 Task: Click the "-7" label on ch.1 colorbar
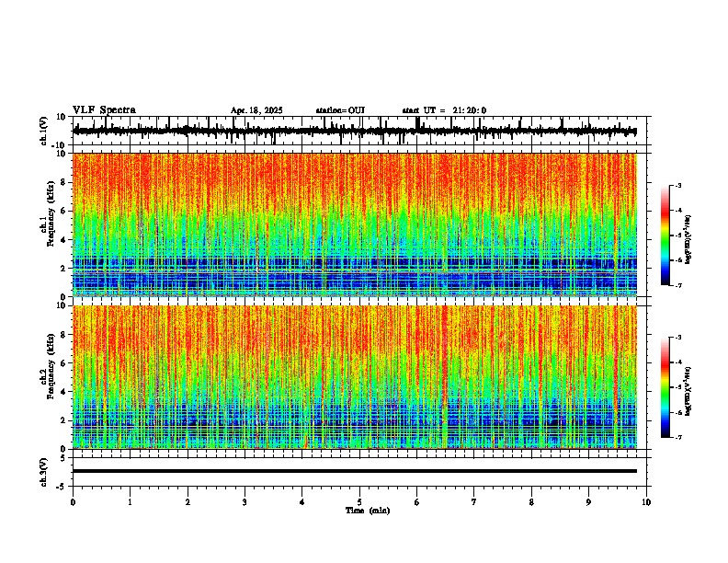[678, 285]
